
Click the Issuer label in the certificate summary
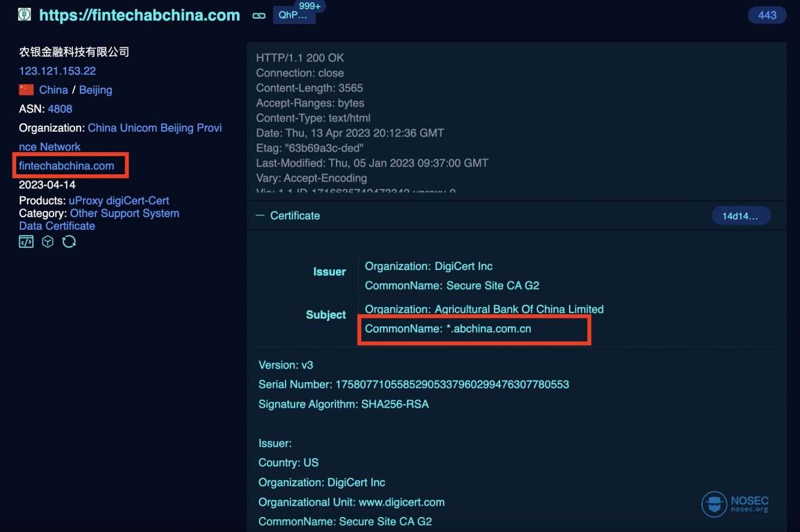coord(329,272)
